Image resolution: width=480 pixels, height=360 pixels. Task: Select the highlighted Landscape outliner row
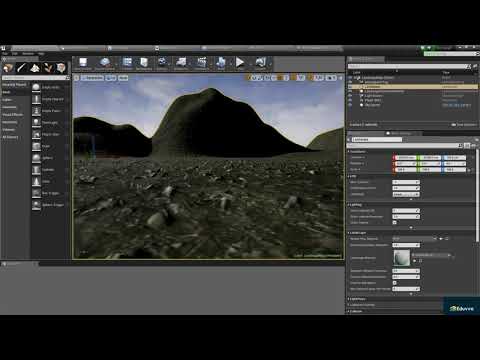click(413, 87)
